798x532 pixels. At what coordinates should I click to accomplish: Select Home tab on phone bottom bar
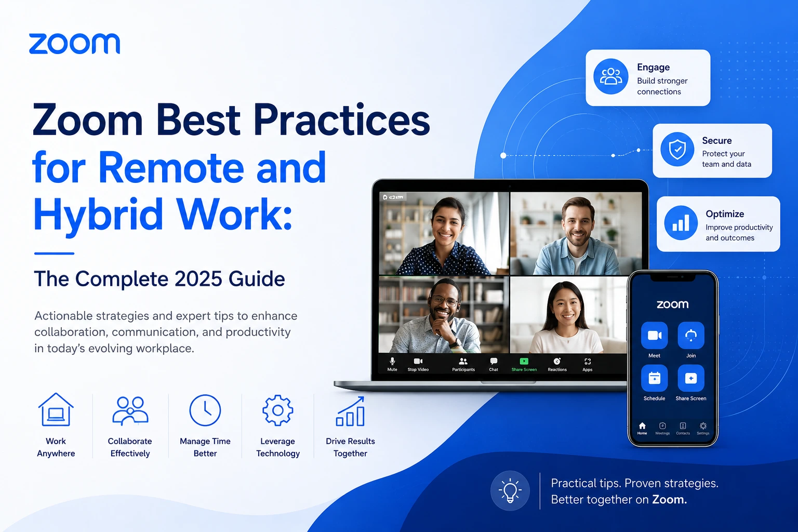642,428
